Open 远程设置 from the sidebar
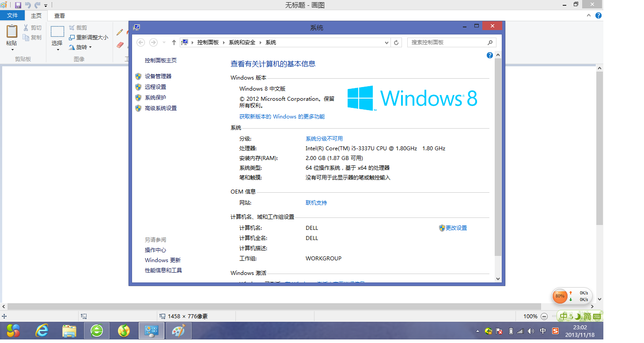The width and height of the screenshot is (644, 343). point(155,87)
